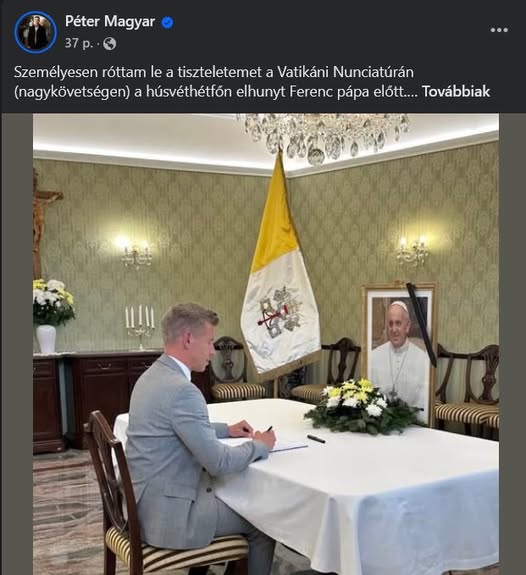Open the three-dot post options menu
This screenshot has height=575, width=526.
point(499,30)
